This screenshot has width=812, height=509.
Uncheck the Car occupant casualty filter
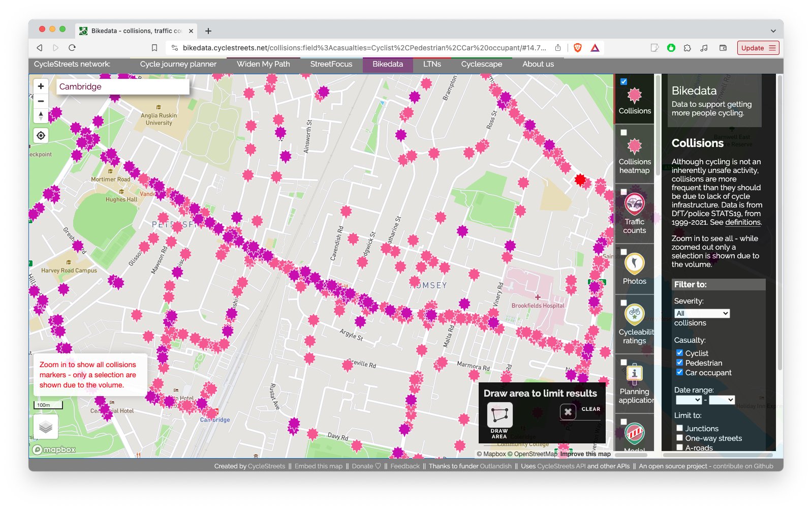(x=679, y=372)
